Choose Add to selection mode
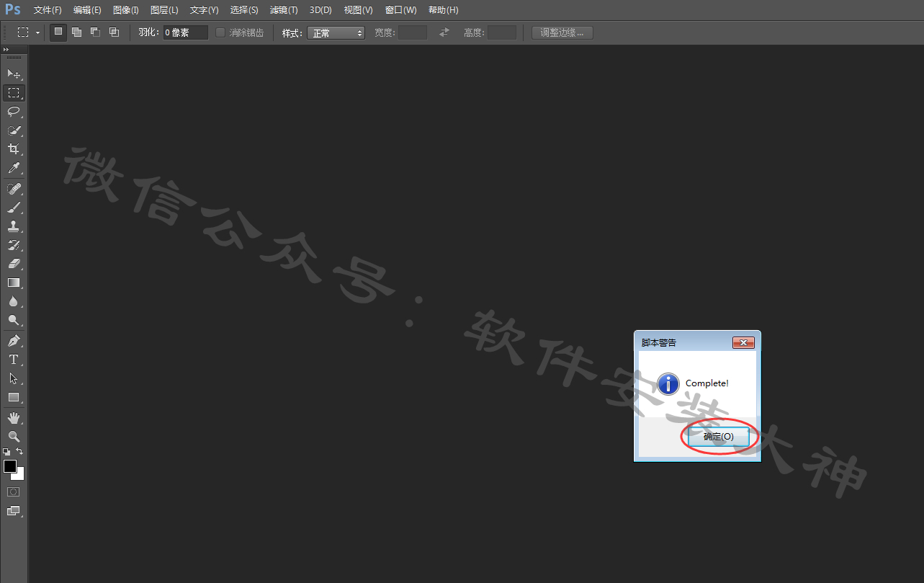 77,32
